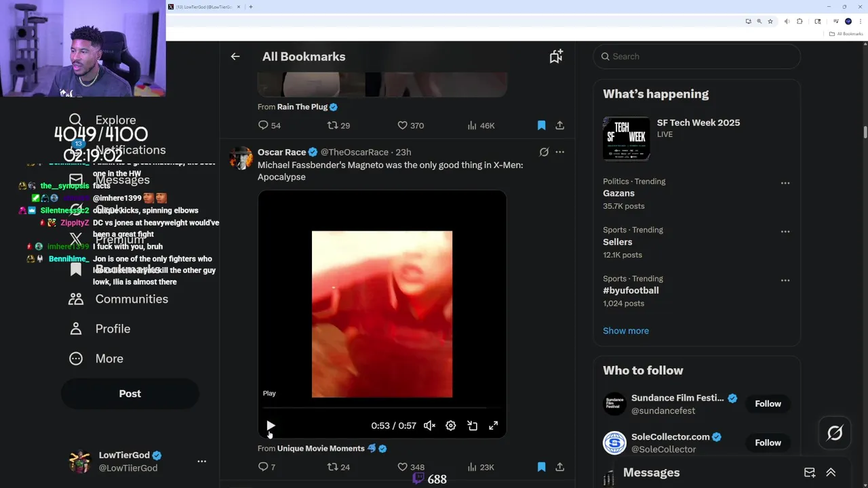Open the browser zoom icon
868x488 pixels.
tap(759, 21)
